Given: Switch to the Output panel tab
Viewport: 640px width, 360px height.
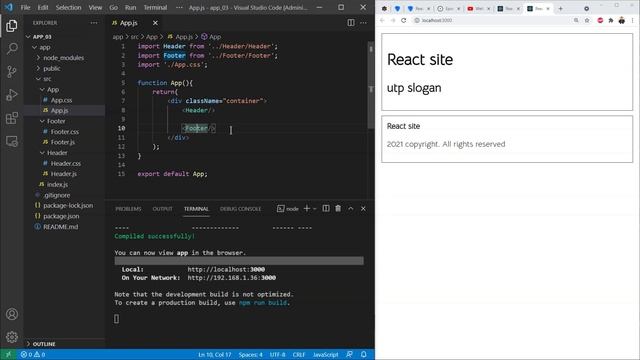Looking at the screenshot, I should point(162,209).
